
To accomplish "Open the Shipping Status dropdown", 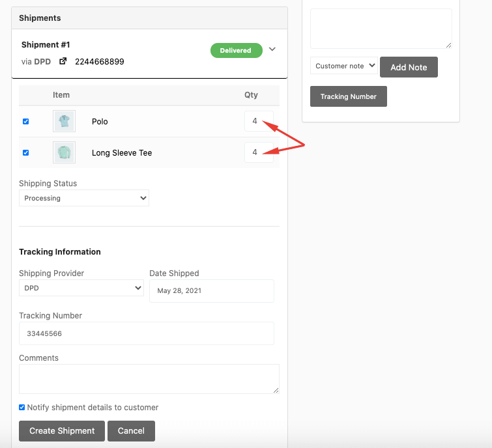I will (84, 198).
